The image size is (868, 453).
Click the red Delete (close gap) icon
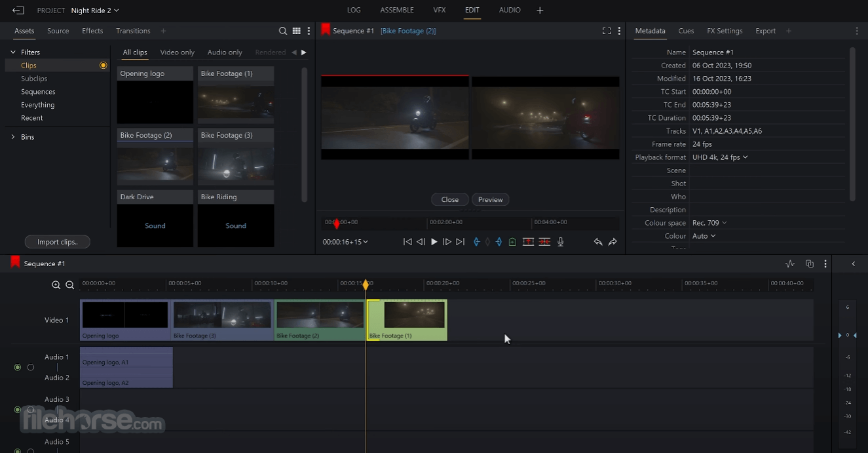pos(544,242)
